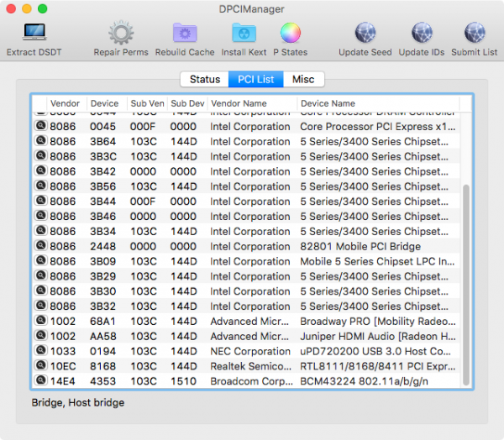Open the Install Kext tool
This screenshot has width=504, height=440.
point(244,34)
